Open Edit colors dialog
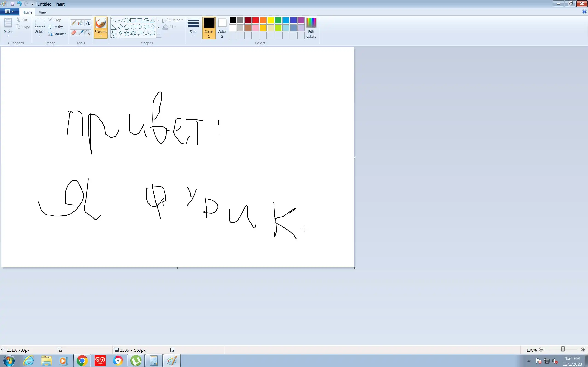The width and height of the screenshot is (588, 367). pyautogui.click(x=311, y=28)
